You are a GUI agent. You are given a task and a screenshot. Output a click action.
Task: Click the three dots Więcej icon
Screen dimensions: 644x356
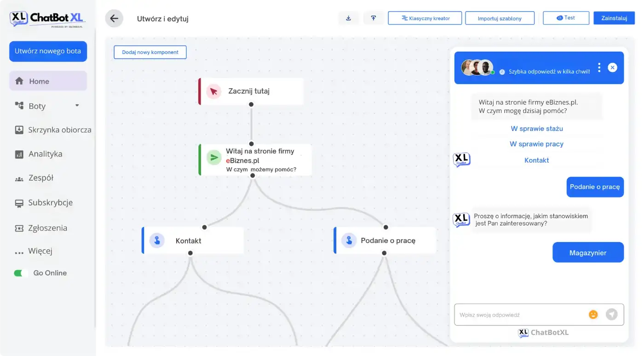[x=19, y=253]
